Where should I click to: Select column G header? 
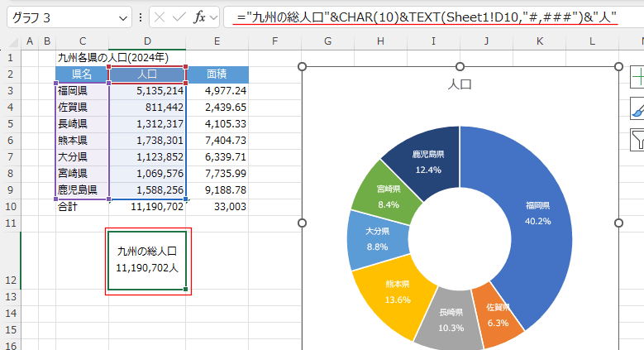coord(327,41)
